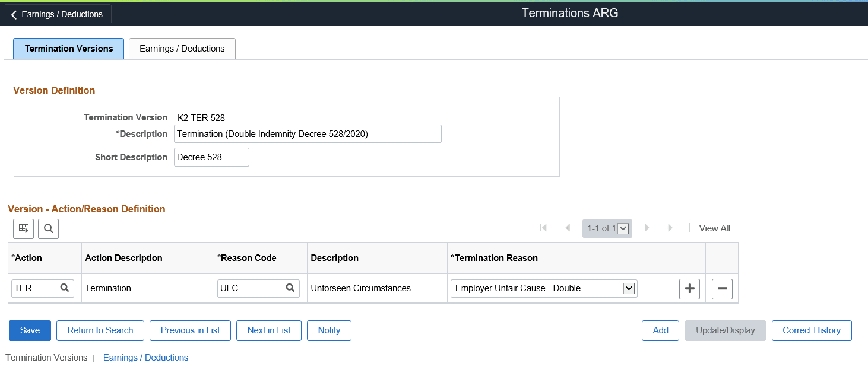Delete the row using the minus icon
The width and height of the screenshot is (868, 376).
point(722,289)
